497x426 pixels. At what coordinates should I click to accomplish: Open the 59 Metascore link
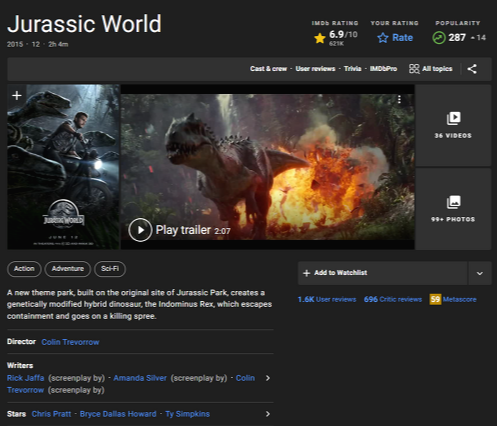[453, 299]
